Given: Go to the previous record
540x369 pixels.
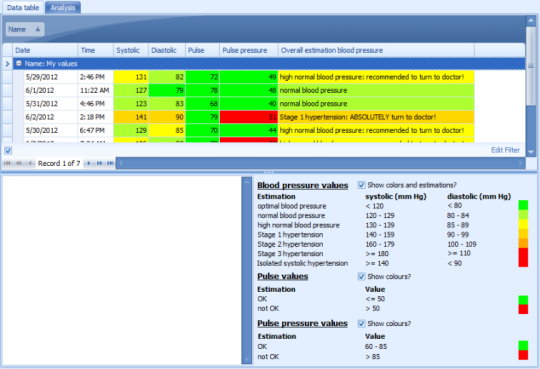Looking at the screenshot, I should click(x=30, y=163).
